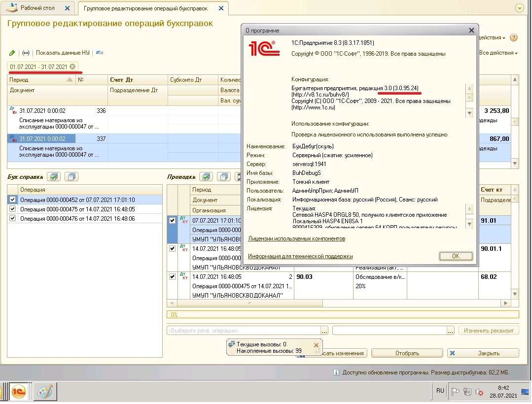Click the Дт/Кт icon of entry 336

[13, 110]
